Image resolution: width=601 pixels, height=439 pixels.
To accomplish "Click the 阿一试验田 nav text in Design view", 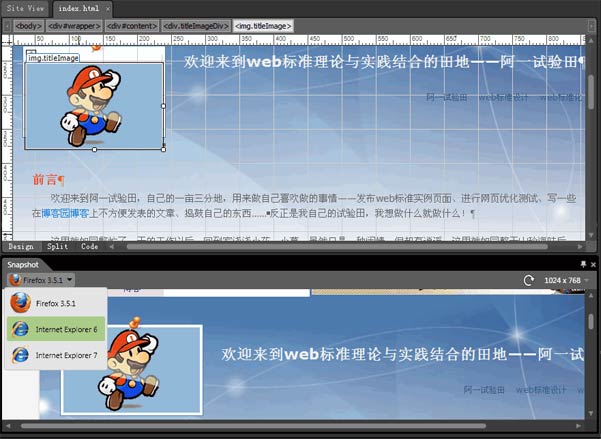I will coord(447,97).
